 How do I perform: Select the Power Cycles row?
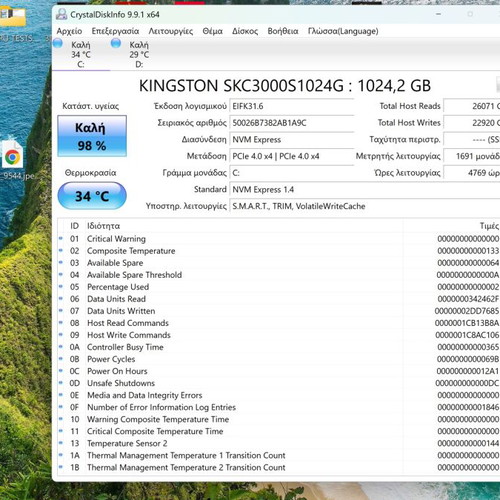click(x=279, y=359)
